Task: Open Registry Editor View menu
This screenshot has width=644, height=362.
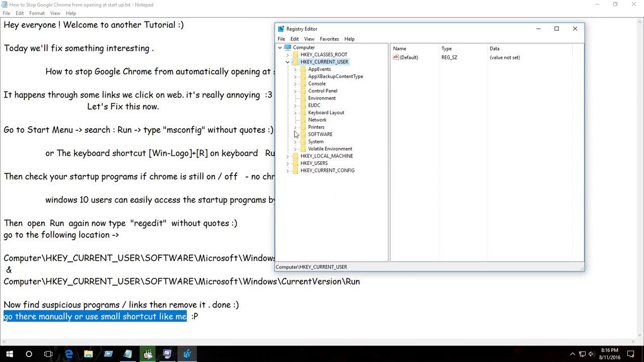Action: click(x=309, y=39)
